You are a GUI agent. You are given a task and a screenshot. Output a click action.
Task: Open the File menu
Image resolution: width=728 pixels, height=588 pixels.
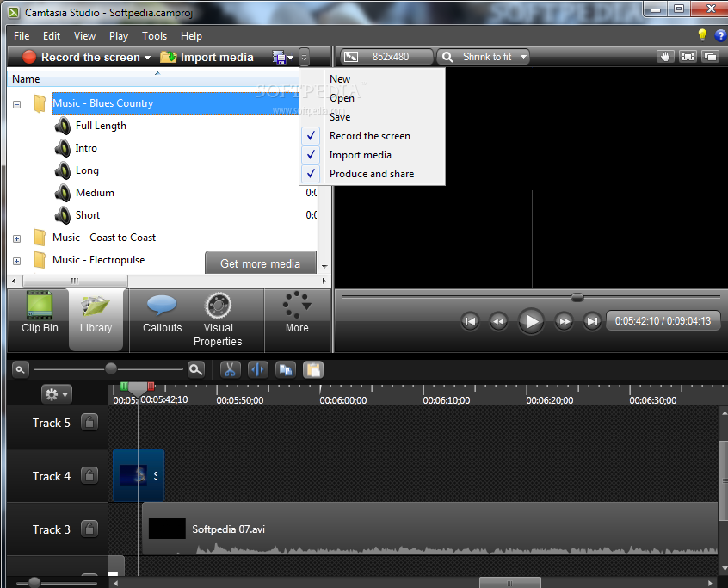pyautogui.click(x=22, y=36)
